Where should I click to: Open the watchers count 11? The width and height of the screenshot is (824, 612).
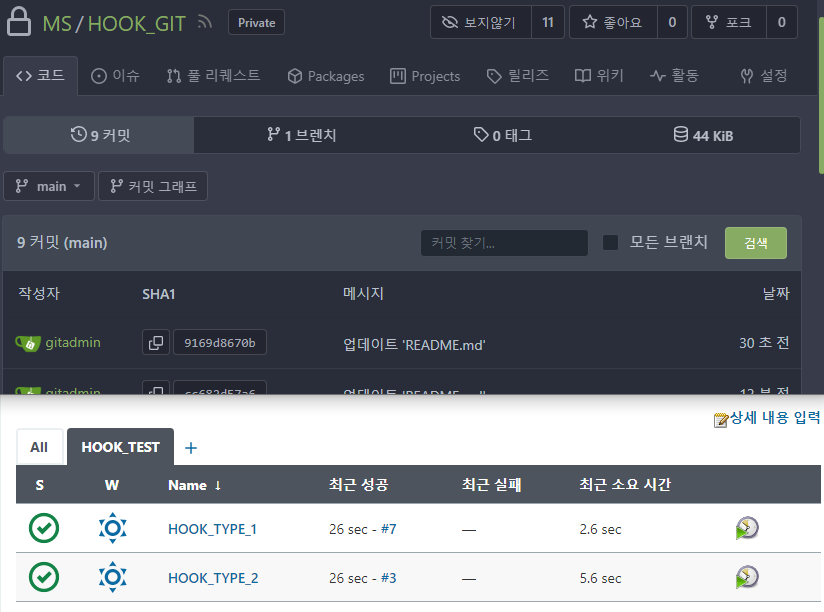point(548,22)
